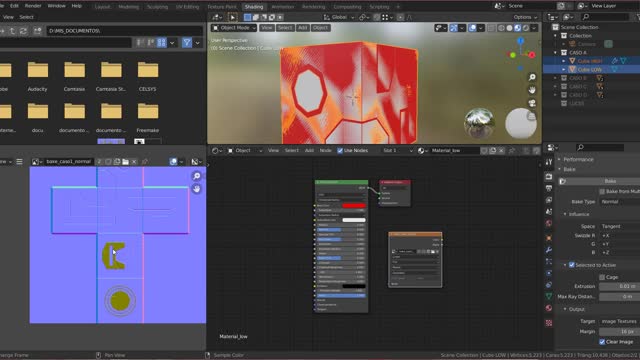Viewport: 640px width, 360px height.
Task: Click the file browser refresh icon
Action: pos(24,31)
